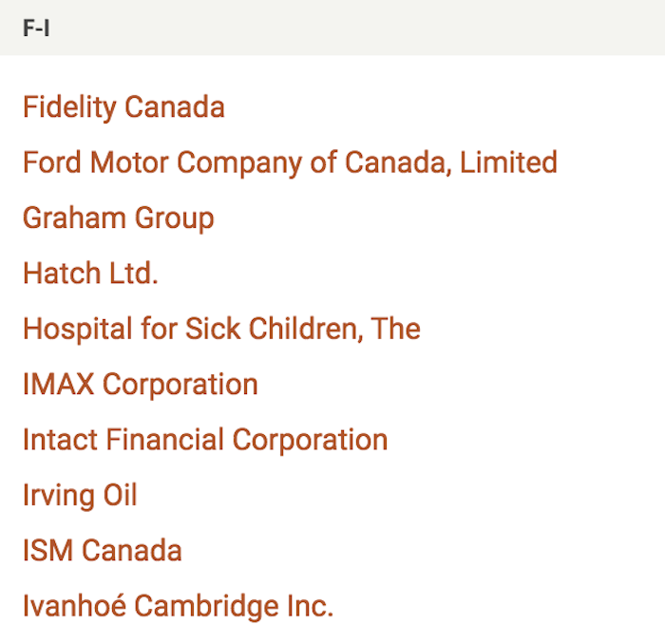Select the employer link starting with IMAX
Image resolution: width=665 pixels, height=644 pixels.
click(x=140, y=385)
